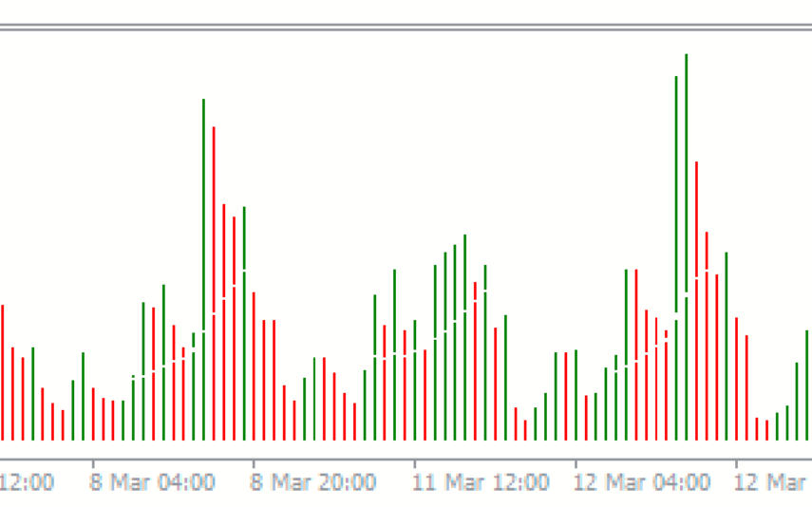Click the gray divider line atop the indicator window

pyautogui.click(x=406, y=28)
